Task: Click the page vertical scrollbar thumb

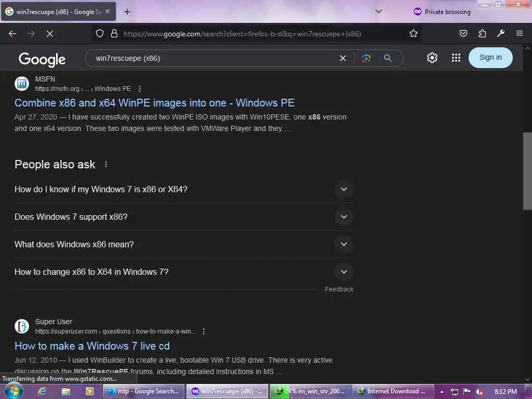Action: (x=527, y=171)
